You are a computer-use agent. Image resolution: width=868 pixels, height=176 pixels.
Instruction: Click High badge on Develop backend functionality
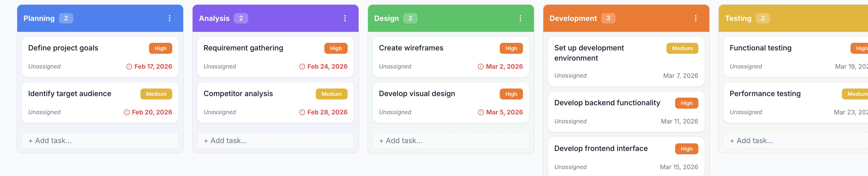coord(686,103)
